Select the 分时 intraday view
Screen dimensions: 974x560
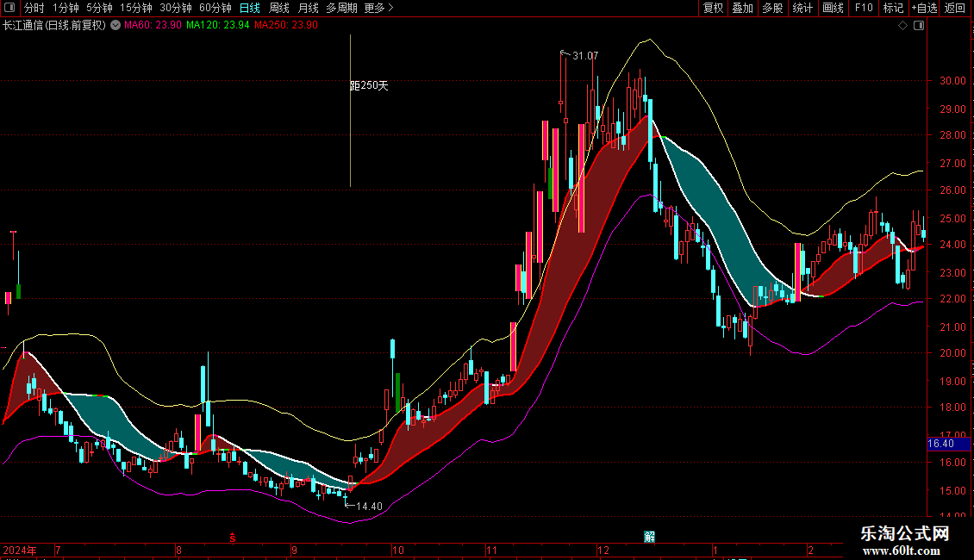tap(34, 8)
